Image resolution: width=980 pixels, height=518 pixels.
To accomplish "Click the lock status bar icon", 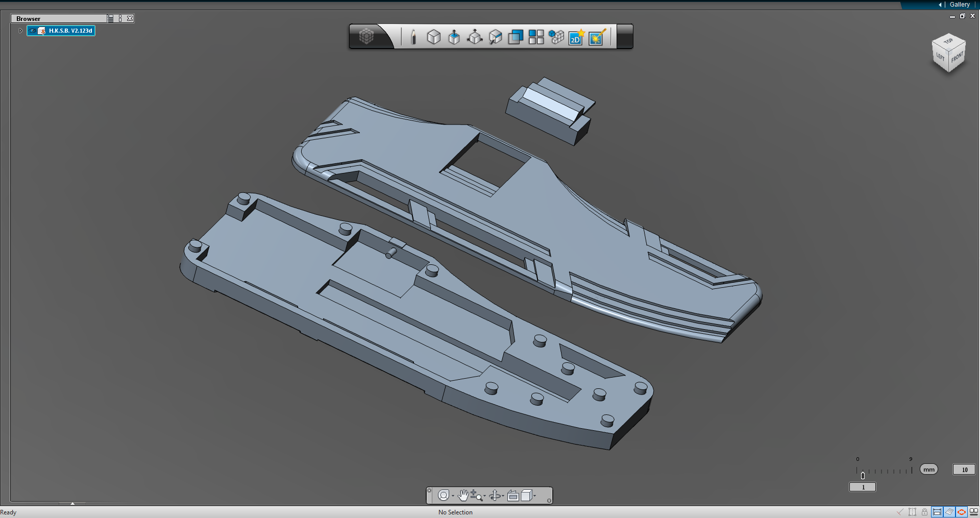I will [x=924, y=512].
